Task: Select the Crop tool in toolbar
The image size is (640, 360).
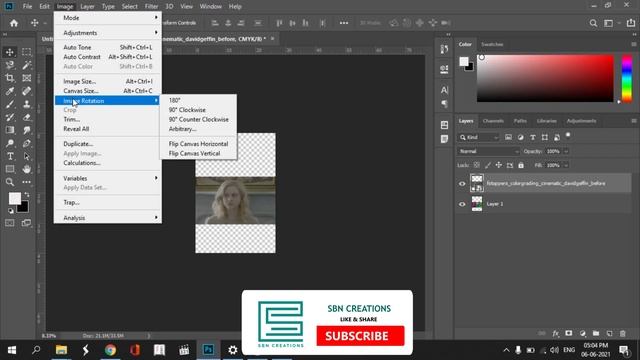Action: coord(10,78)
